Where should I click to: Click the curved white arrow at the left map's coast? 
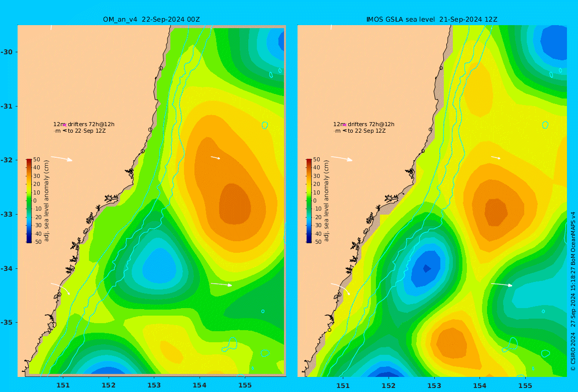coord(60,289)
